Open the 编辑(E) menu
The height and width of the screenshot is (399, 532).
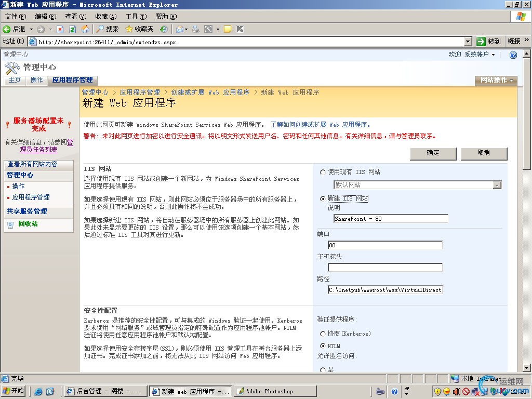[46, 17]
